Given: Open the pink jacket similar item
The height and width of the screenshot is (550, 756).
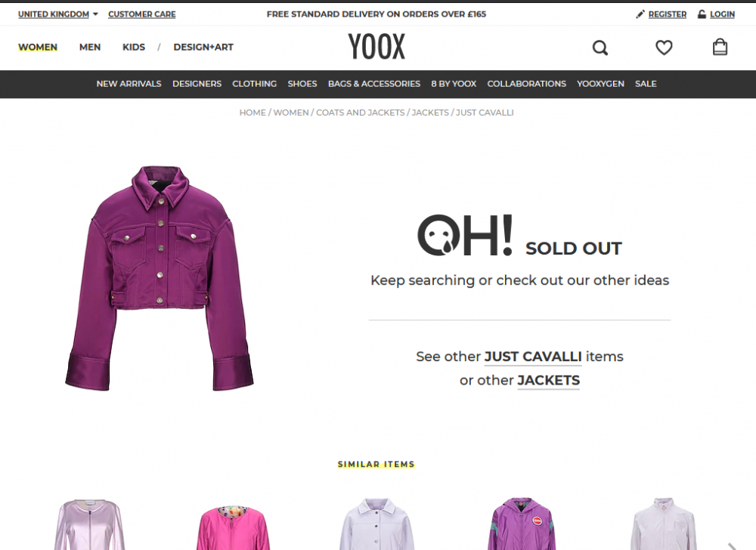Looking at the screenshot, I should pos(234,527).
